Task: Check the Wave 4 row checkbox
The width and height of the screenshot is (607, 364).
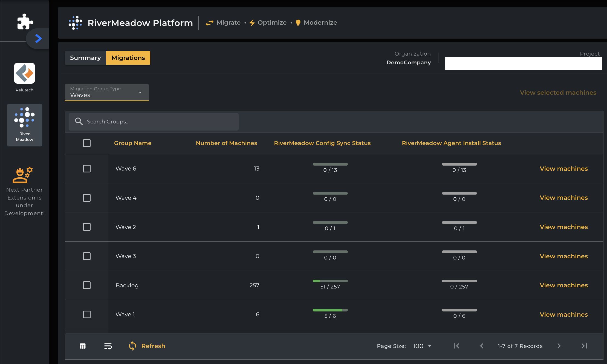Action: coord(87,198)
